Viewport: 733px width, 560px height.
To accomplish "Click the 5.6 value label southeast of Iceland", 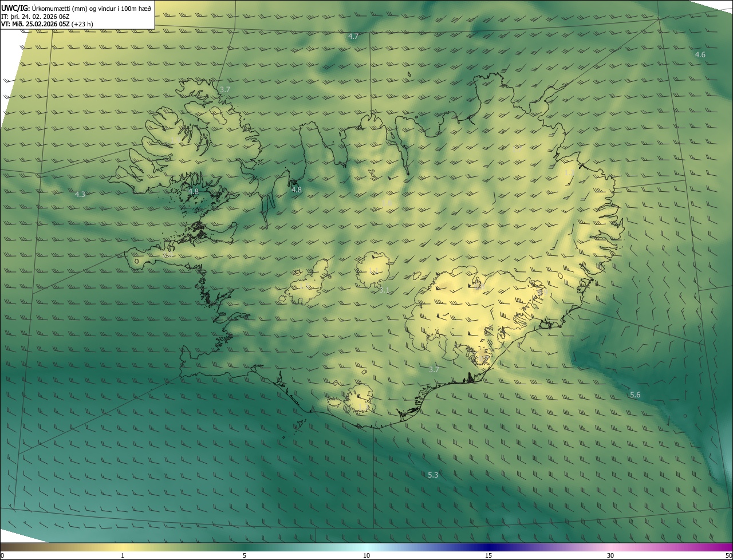I will coord(635,395).
